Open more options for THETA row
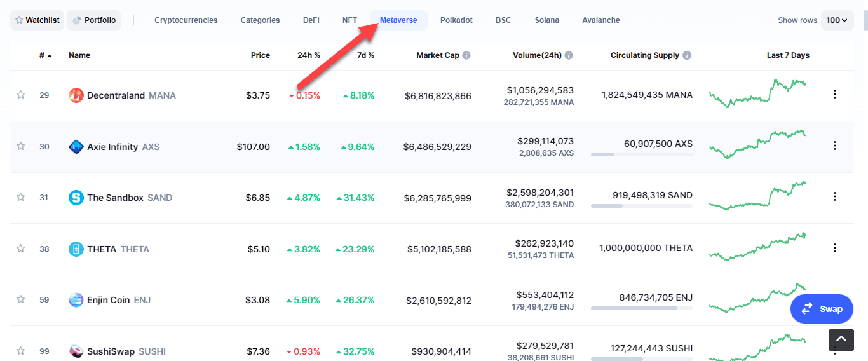868x361 pixels. 835,248
